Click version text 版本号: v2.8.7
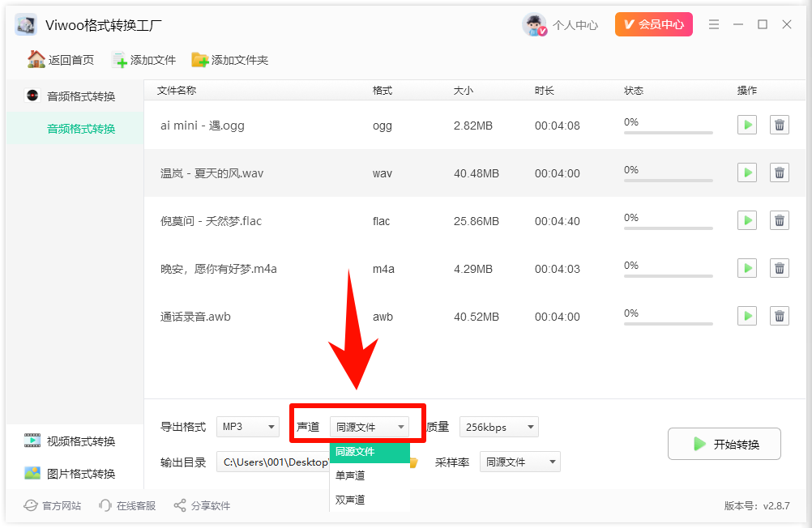812x528 pixels. coord(757,505)
